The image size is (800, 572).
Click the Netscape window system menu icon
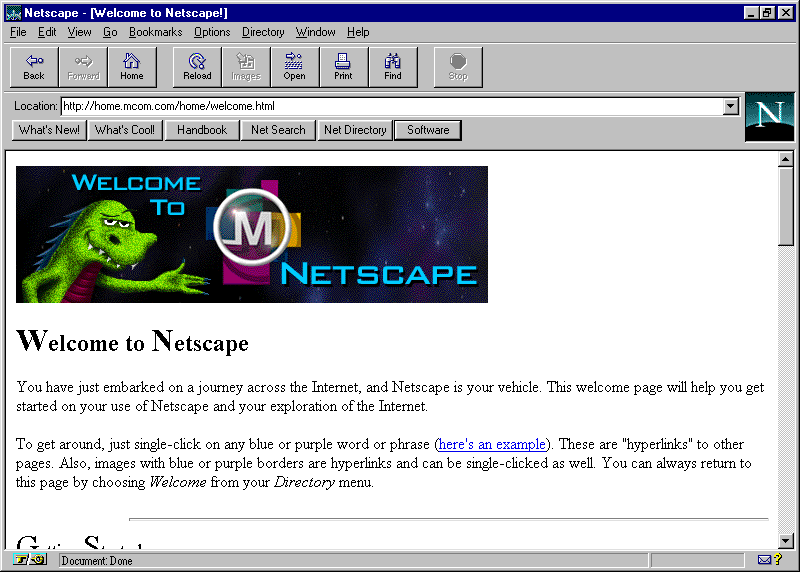(x=13, y=12)
